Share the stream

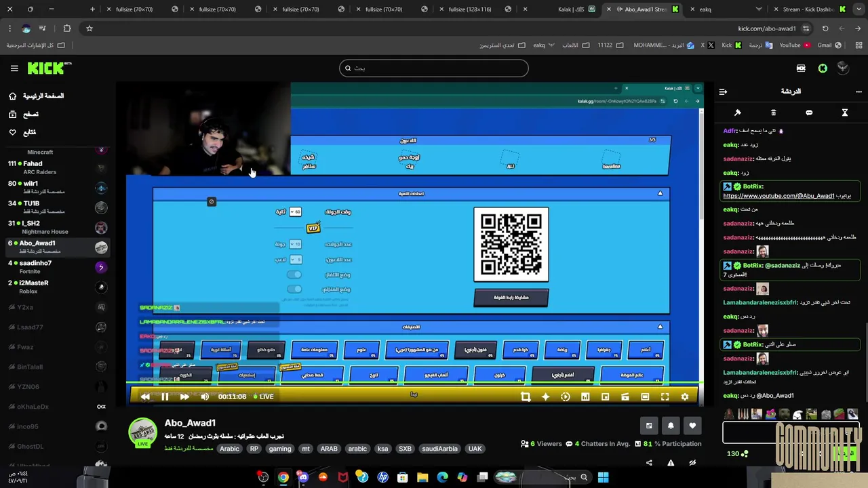(x=649, y=463)
